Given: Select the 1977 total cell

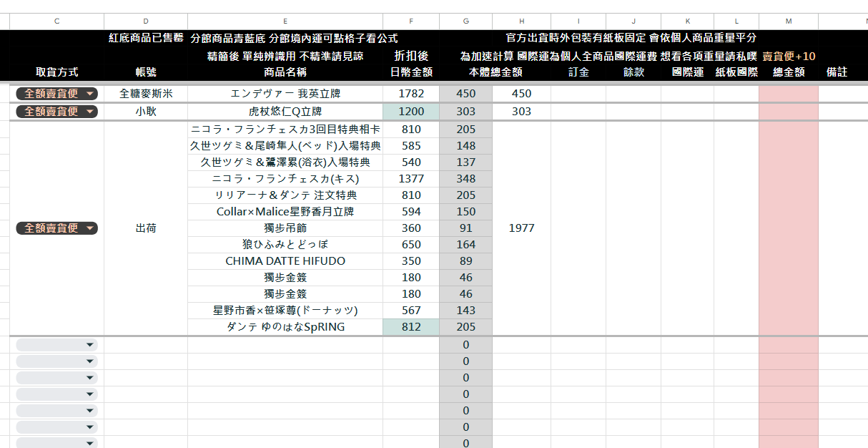Looking at the screenshot, I should coord(522,228).
